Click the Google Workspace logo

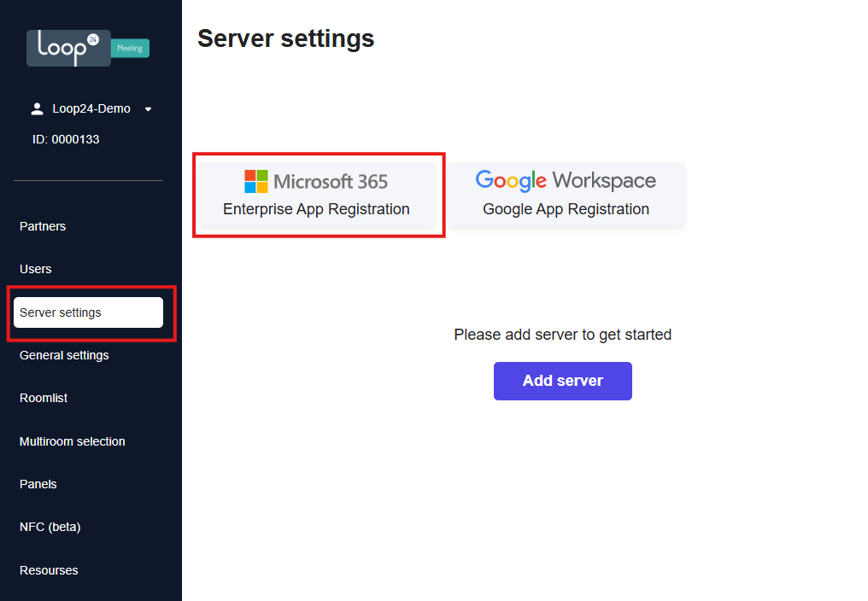[x=566, y=181]
